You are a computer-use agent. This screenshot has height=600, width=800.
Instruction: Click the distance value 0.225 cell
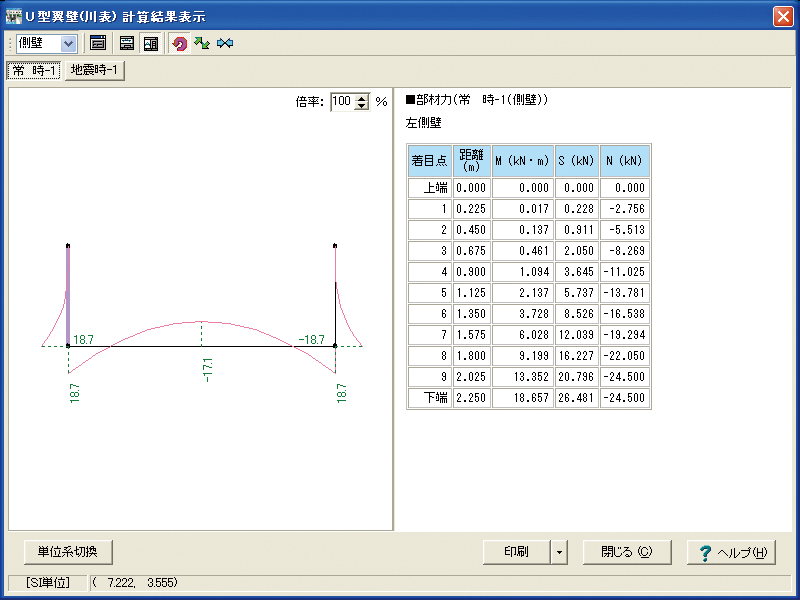click(x=472, y=209)
